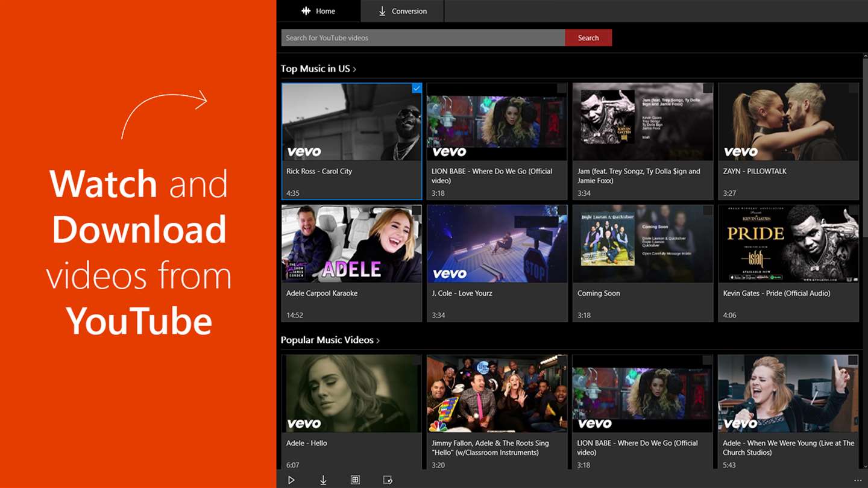The image size is (868, 488).
Task: Uncheck the Rick Ross - Carol City checkbox
Action: pos(417,88)
